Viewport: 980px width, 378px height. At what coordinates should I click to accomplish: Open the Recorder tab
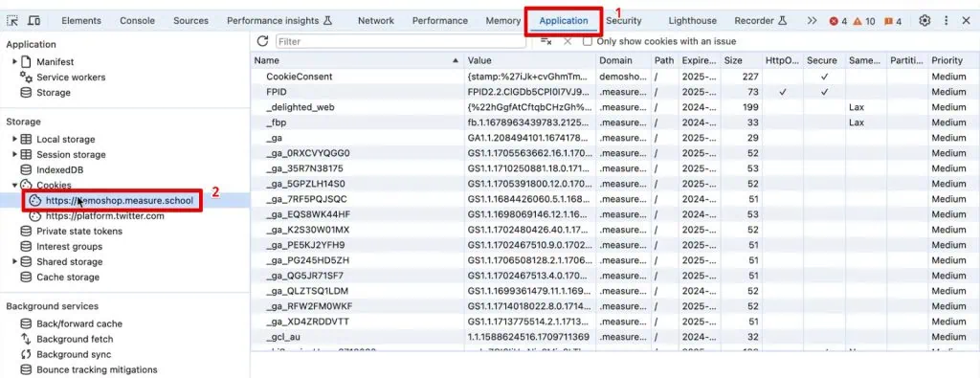760,21
